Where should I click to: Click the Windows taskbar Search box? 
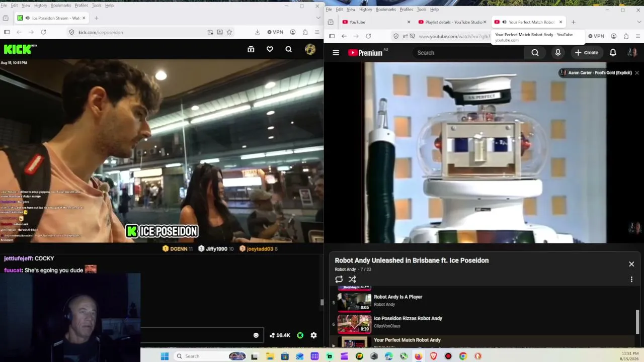[x=210, y=356]
